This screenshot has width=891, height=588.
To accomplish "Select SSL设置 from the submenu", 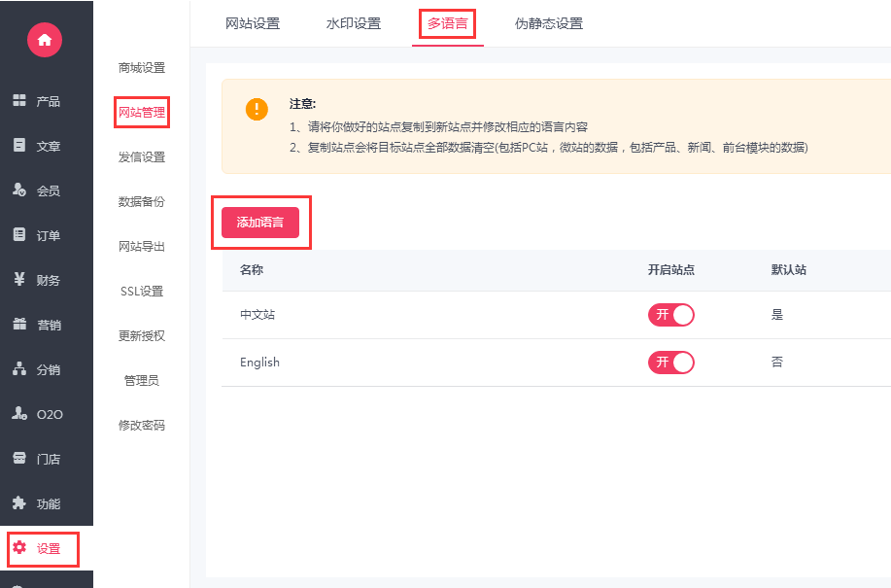I will (x=142, y=291).
